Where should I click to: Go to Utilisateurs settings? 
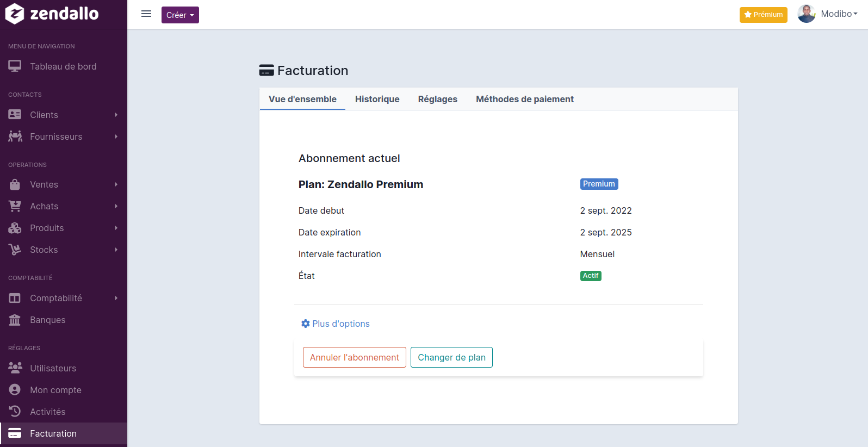(x=64, y=368)
